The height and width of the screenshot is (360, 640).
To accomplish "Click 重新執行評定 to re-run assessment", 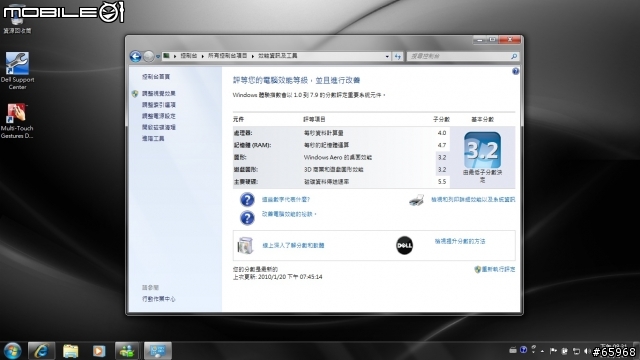I will point(498,269).
